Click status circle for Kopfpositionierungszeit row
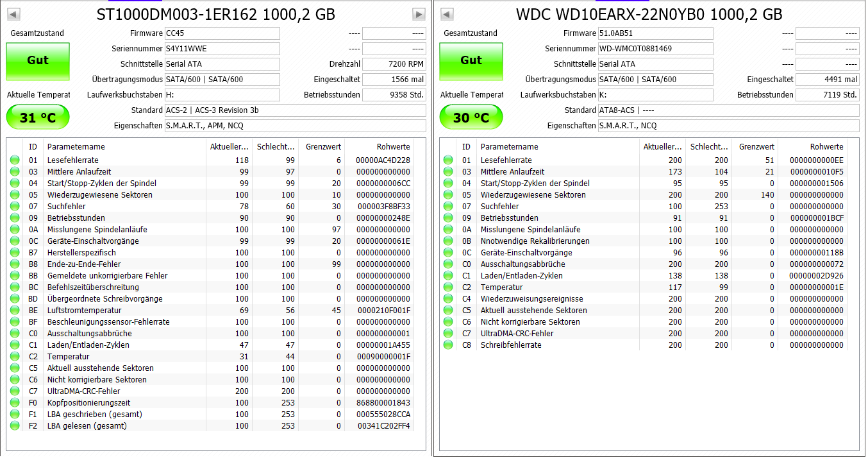Viewport: 868px width, 462px height. click(15, 403)
